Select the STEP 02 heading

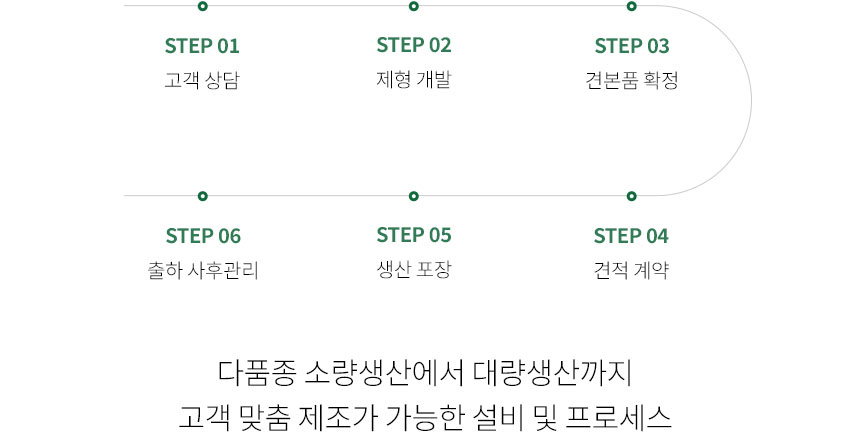click(x=414, y=45)
